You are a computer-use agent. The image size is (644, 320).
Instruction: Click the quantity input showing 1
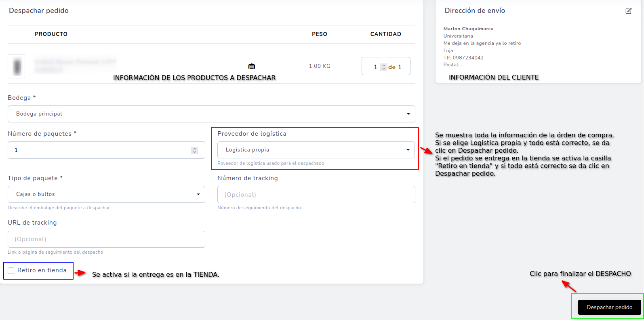[x=375, y=67]
